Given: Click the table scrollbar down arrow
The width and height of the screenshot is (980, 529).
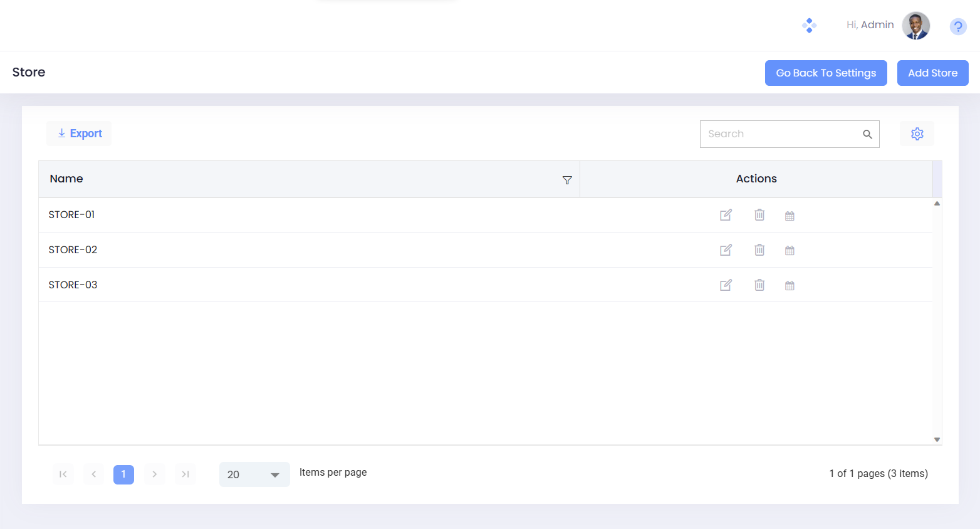Looking at the screenshot, I should click(937, 439).
